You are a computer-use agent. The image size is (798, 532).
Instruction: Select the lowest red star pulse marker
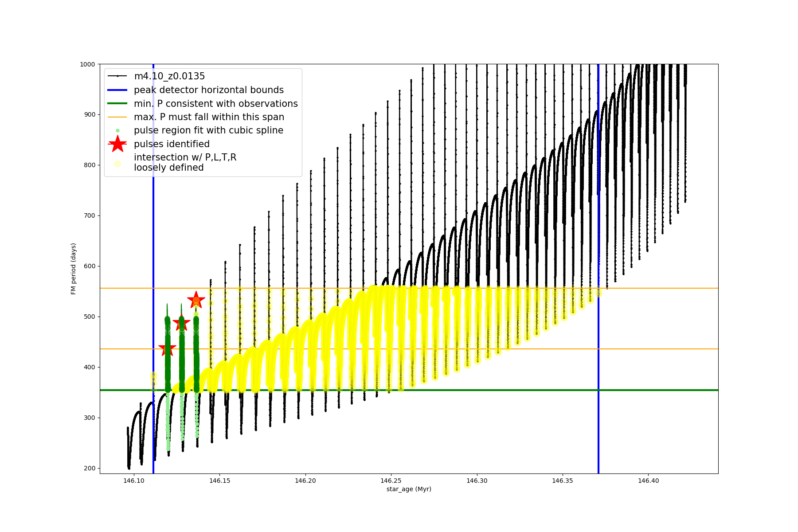[x=167, y=348]
